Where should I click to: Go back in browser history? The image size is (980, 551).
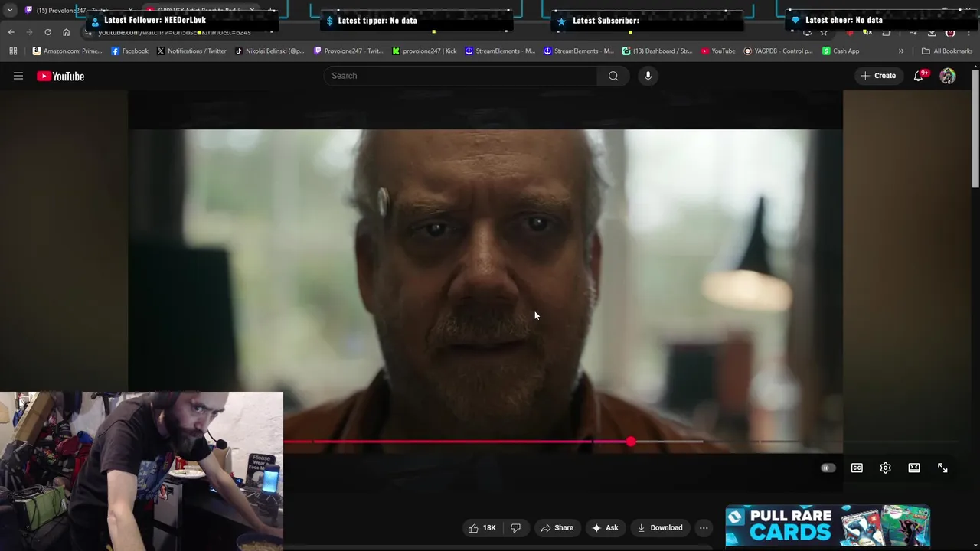point(11,32)
